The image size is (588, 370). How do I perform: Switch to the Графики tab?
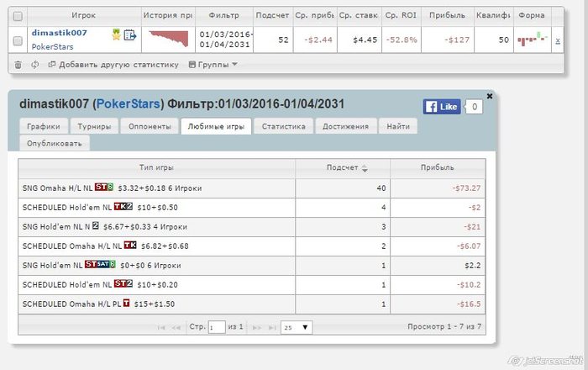click(x=44, y=126)
